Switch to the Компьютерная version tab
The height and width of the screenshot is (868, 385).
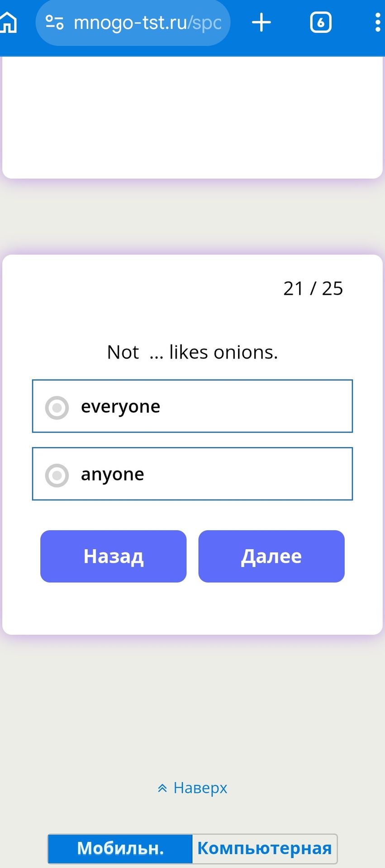click(x=265, y=849)
